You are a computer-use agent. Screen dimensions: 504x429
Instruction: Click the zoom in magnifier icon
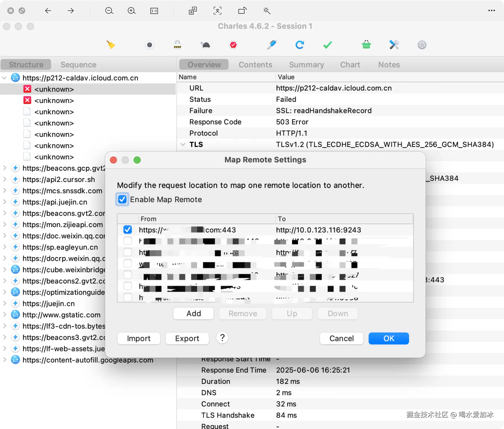(131, 11)
